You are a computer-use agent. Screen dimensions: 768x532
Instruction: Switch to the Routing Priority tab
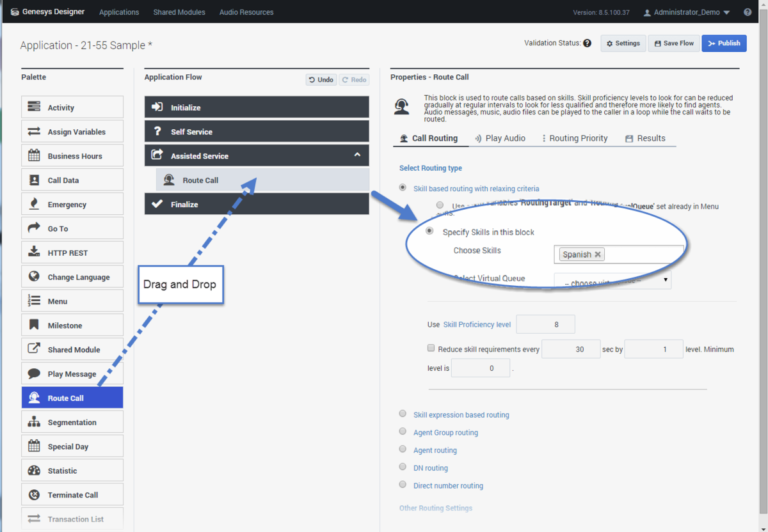pyautogui.click(x=574, y=138)
